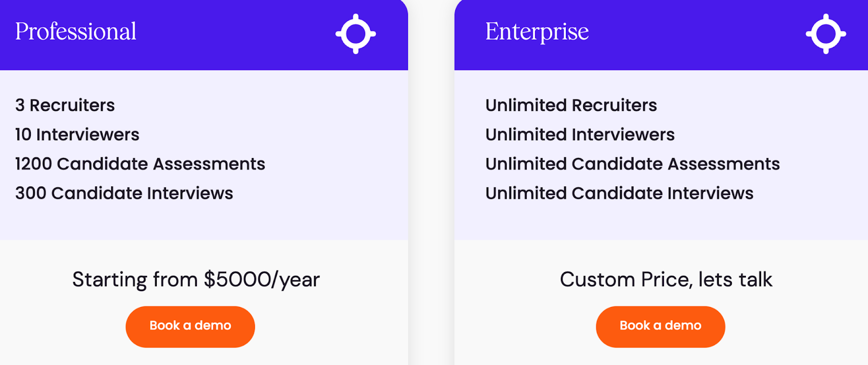Click the Professional card purple header bar

204,35
